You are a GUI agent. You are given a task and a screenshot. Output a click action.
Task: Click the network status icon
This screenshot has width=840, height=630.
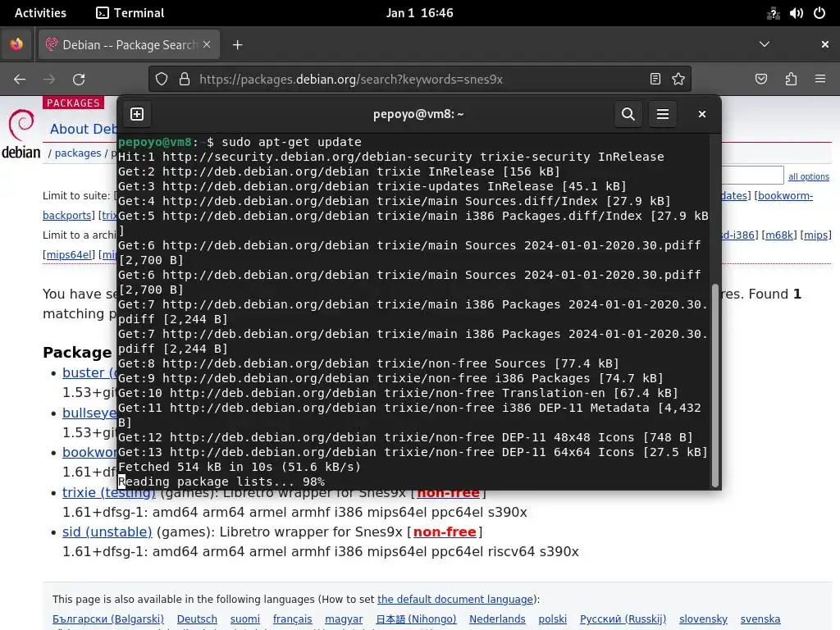pos(773,13)
